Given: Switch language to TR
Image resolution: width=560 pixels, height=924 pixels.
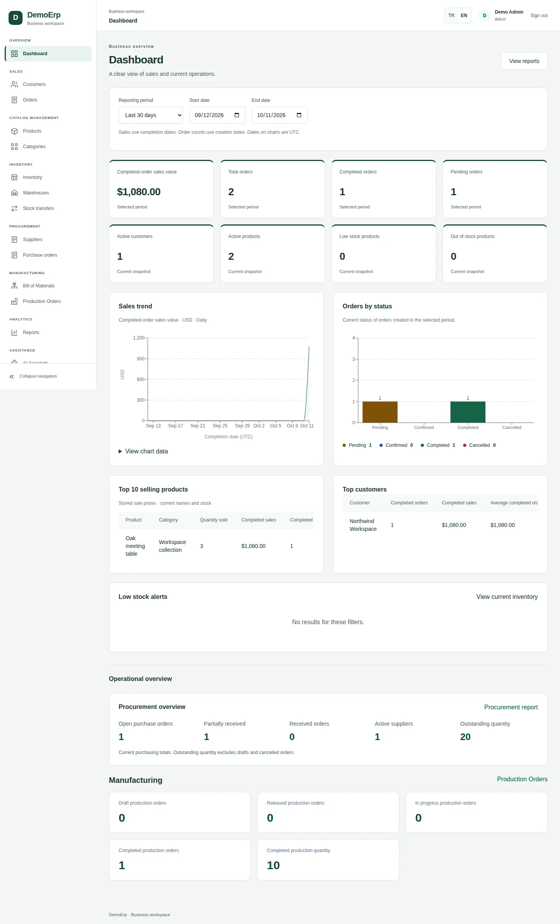Looking at the screenshot, I should pos(451,16).
